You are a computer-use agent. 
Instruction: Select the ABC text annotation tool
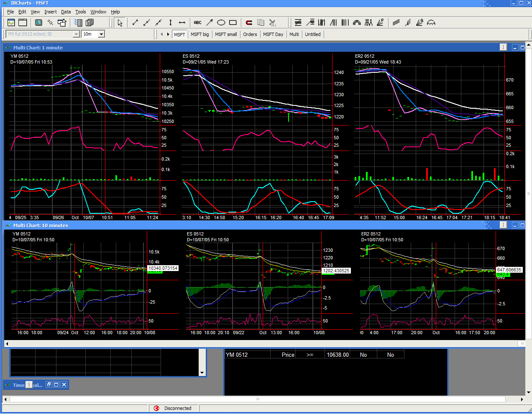(197, 23)
